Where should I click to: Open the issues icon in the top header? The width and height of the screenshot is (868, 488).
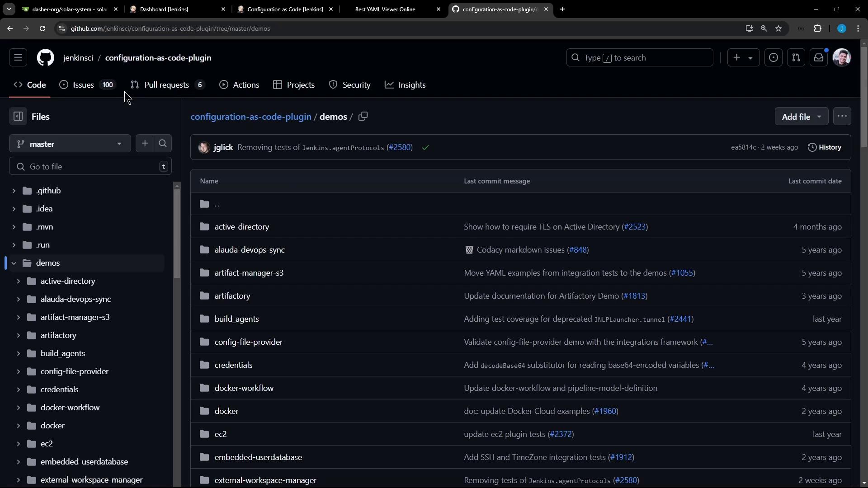pyautogui.click(x=774, y=58)
